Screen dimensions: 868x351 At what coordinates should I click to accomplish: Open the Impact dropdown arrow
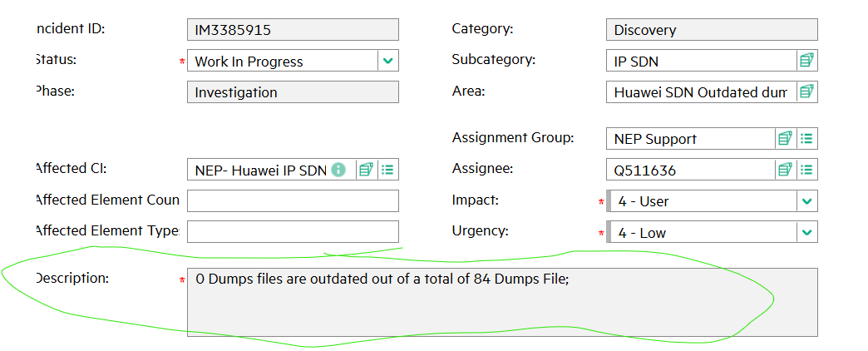(x=806, y=201)
